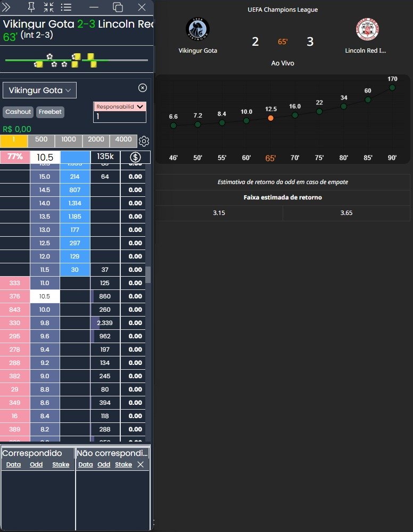Click the dollar sign icon

pos(135,157)
